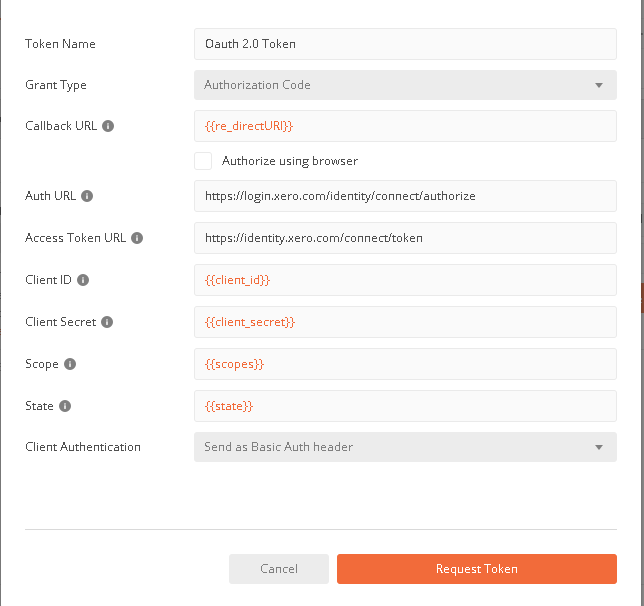Click the Auth URL text field
The height and width of the screenshot is (606, 644).
tap(404, 196)
